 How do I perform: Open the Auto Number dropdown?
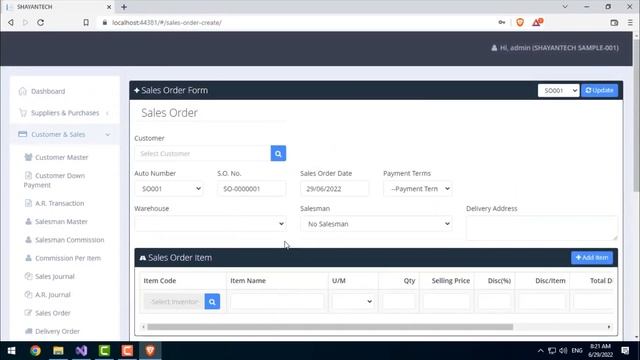169,189
